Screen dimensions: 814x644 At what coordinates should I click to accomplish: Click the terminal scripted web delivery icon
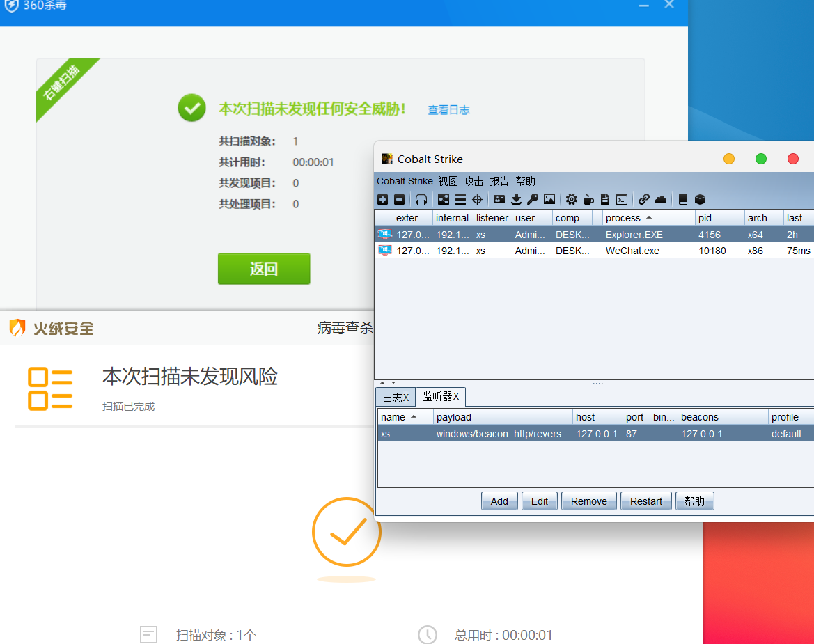click(x=622, y=199)
